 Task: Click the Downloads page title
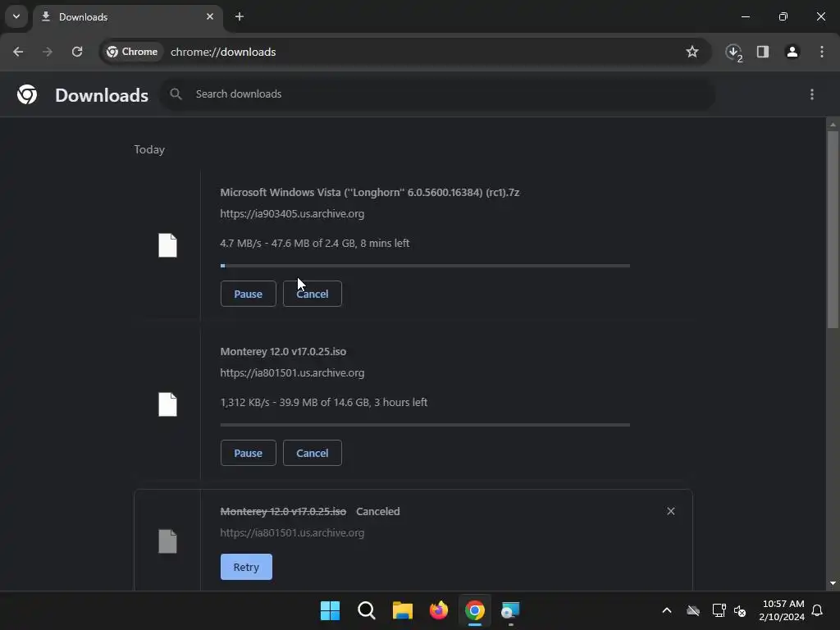pyautogui.click(x=102, y=95)
